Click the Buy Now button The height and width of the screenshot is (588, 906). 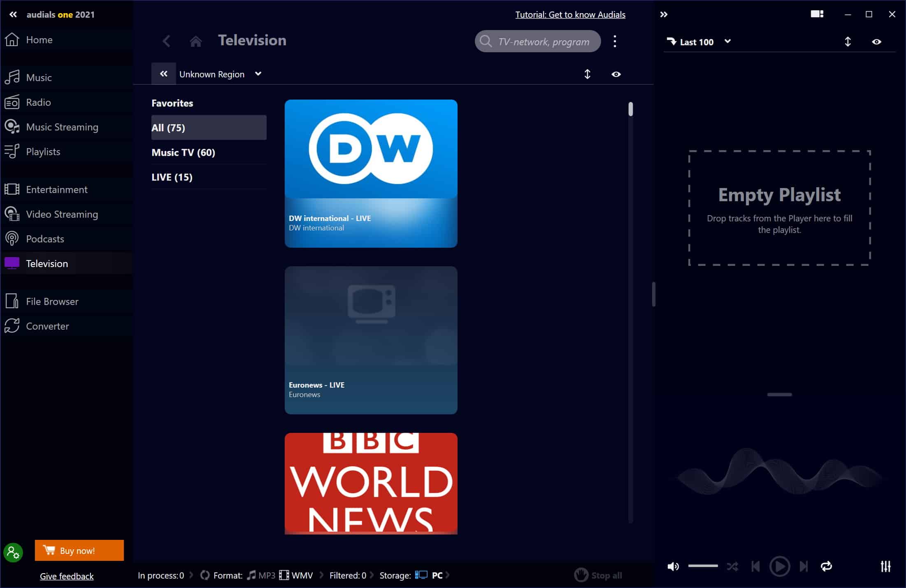point(79,550)
